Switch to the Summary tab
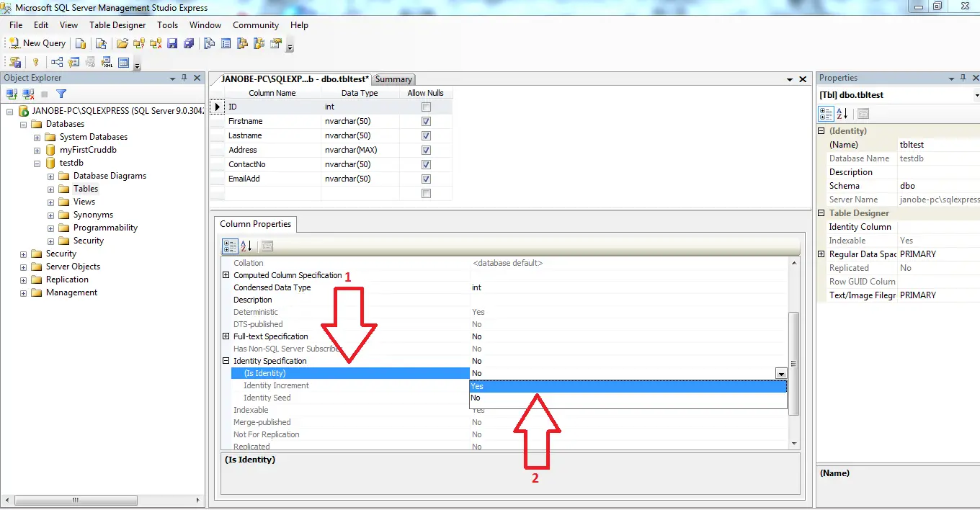The width and height of the screenshot is (980, 510). pos(393,79)
